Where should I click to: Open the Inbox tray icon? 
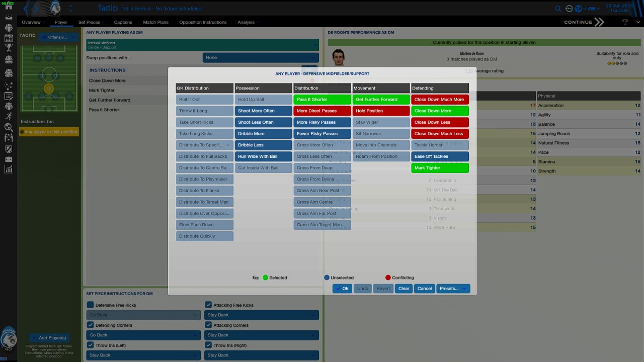[x=9, y=17]
